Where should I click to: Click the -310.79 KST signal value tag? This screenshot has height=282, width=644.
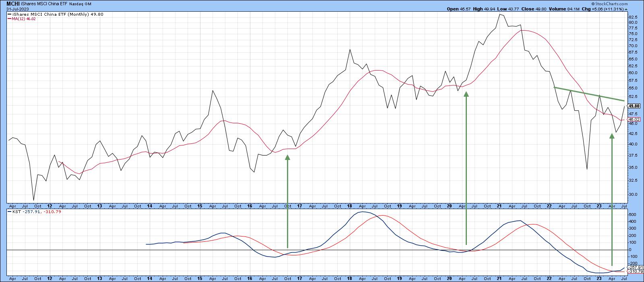click(635, 271)
